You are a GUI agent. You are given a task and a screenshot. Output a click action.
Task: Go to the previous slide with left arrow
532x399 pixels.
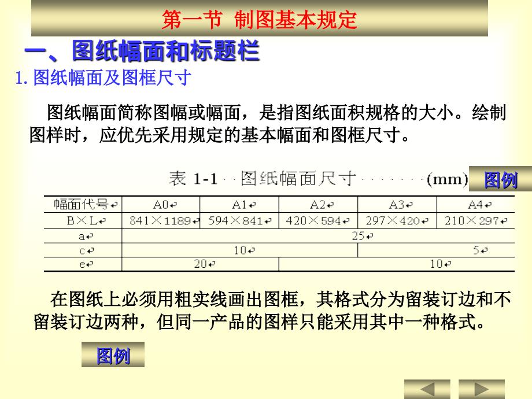pyautogui.click(x=427, y=389)
